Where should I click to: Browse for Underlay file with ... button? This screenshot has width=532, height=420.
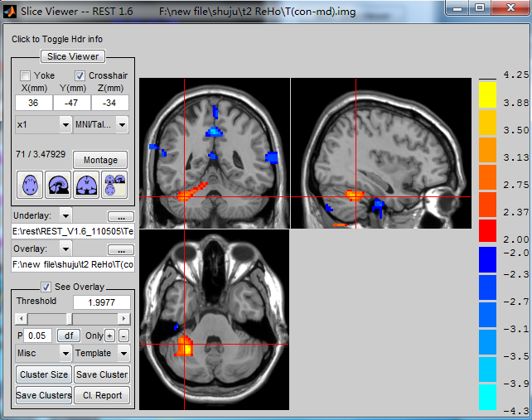[x=121, y=216]
